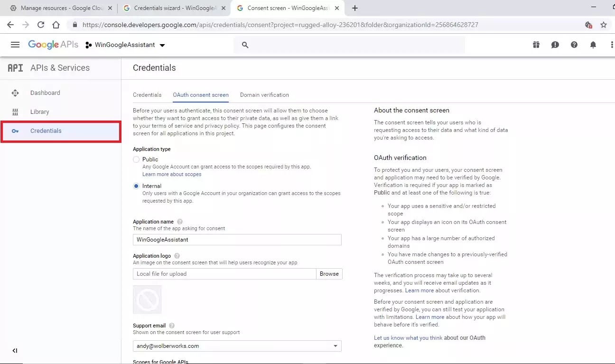Switch to the Credentials tab
The width and height of the screenshot is (615, 364).
147,95
